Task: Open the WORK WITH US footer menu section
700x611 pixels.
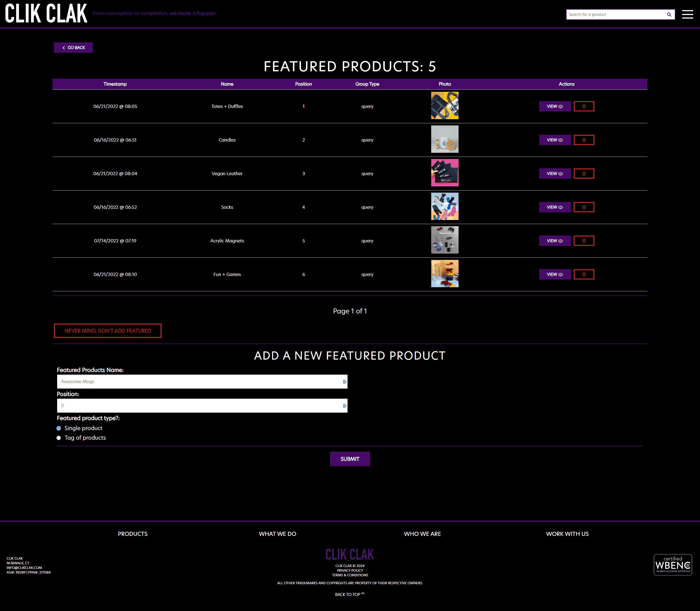Action: [x=567, y=534]
